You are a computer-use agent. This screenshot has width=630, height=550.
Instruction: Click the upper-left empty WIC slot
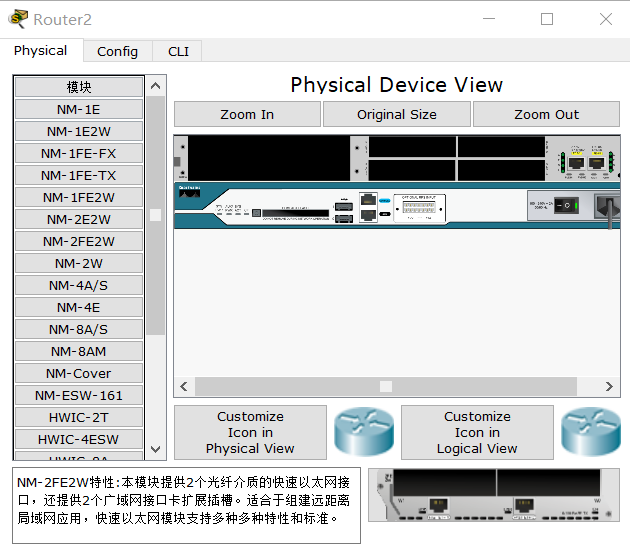click(x=412, y=146)
